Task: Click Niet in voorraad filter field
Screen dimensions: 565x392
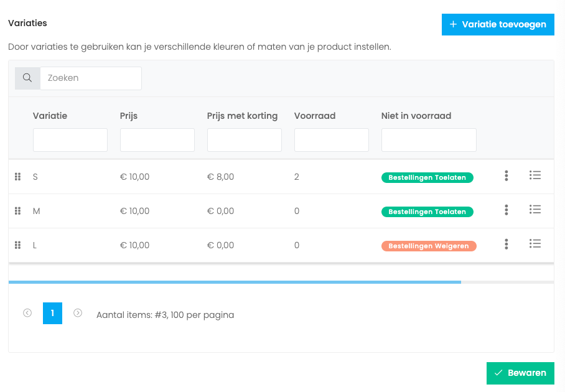Action: (x=429, y=140)
